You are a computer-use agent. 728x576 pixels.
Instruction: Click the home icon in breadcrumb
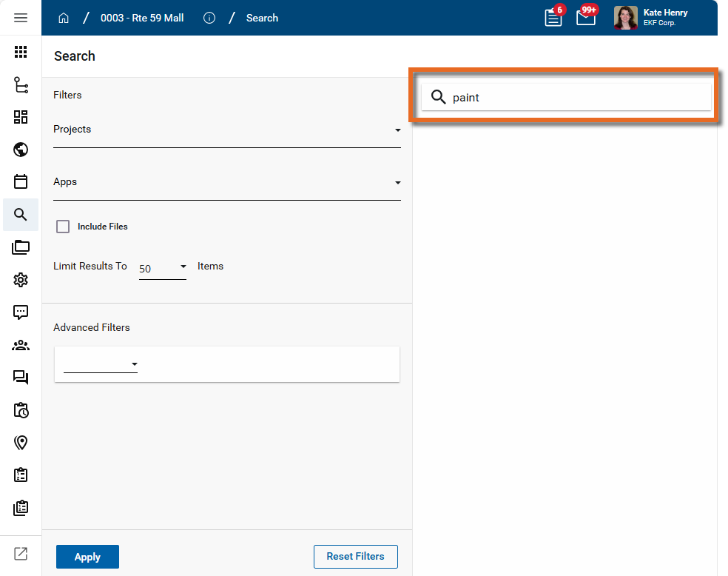(64, 18)
